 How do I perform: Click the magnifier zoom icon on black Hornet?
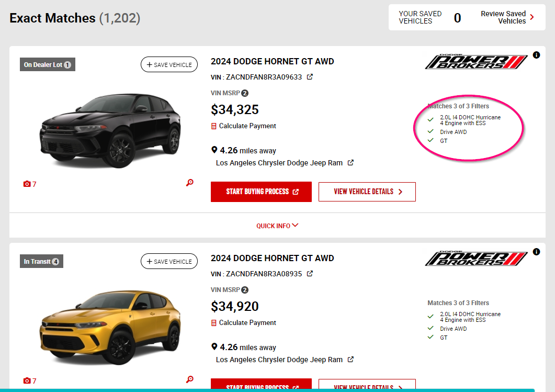(190, 183)
